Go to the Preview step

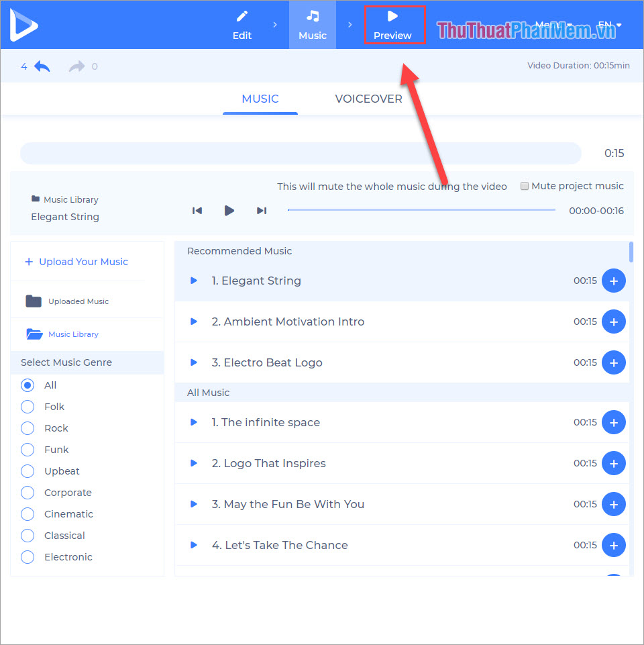pos(393,25)
